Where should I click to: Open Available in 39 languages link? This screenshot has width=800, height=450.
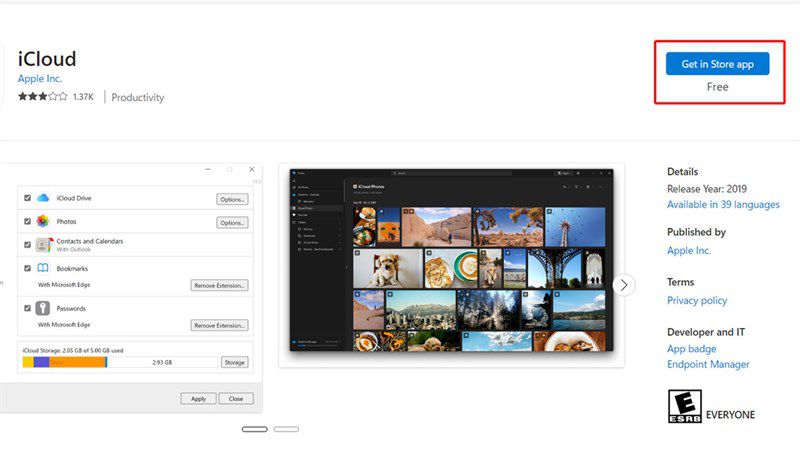point(723,205)
